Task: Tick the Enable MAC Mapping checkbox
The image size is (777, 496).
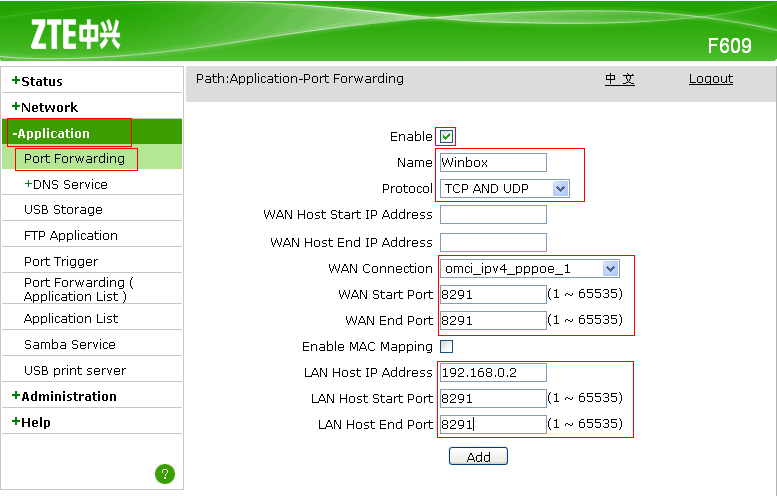Action: click(x=446, y=346)
